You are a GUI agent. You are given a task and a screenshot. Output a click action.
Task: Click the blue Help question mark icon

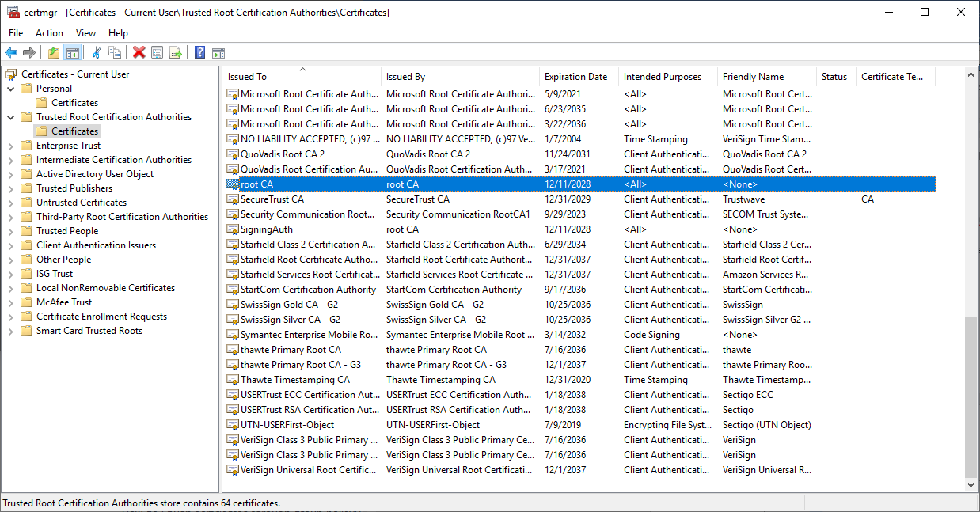point(199,53)
